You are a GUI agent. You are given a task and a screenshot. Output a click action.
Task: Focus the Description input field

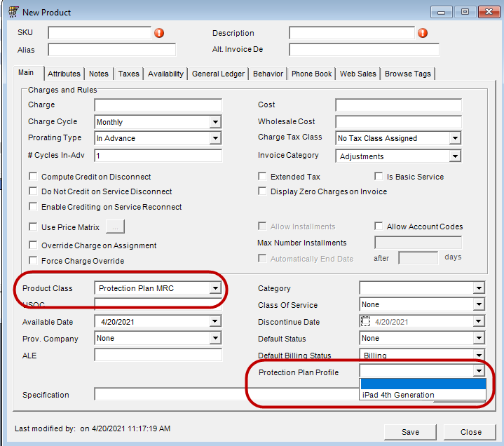click(x=352, y=32)
